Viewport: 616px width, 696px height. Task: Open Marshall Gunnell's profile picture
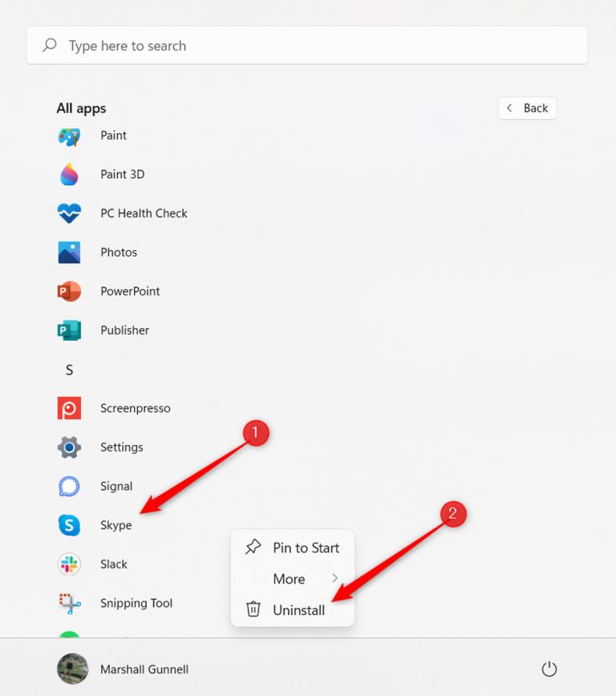[73, 669]
